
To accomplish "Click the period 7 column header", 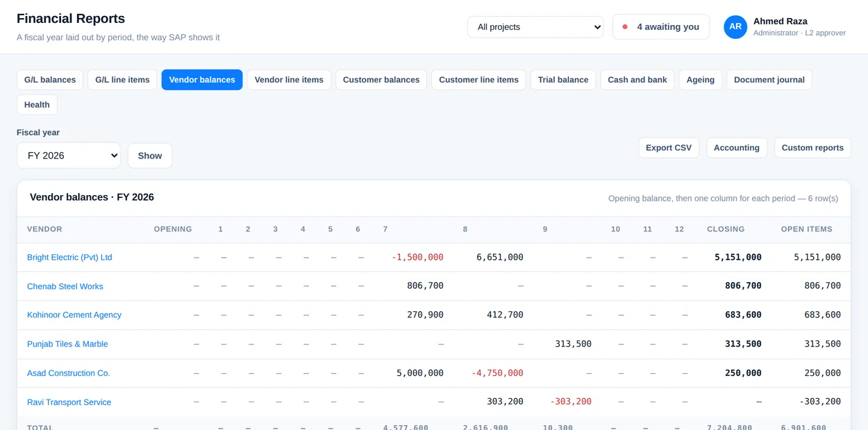I will [x=385, y=229].
